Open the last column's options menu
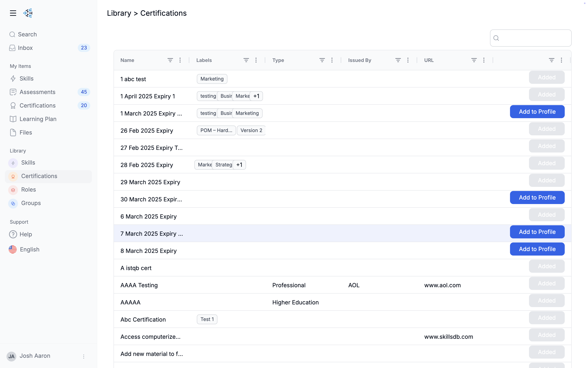588x368 pixels. [x=561, y=60]
